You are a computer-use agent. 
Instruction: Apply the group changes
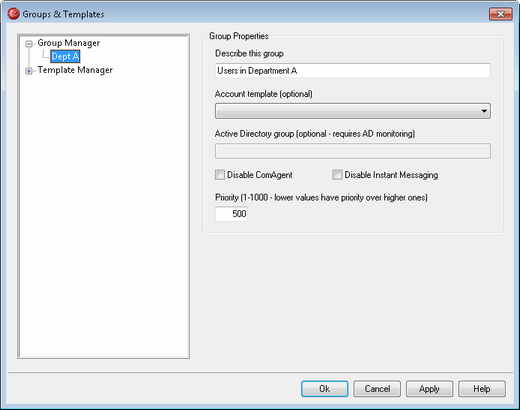[x=429, y=389]
